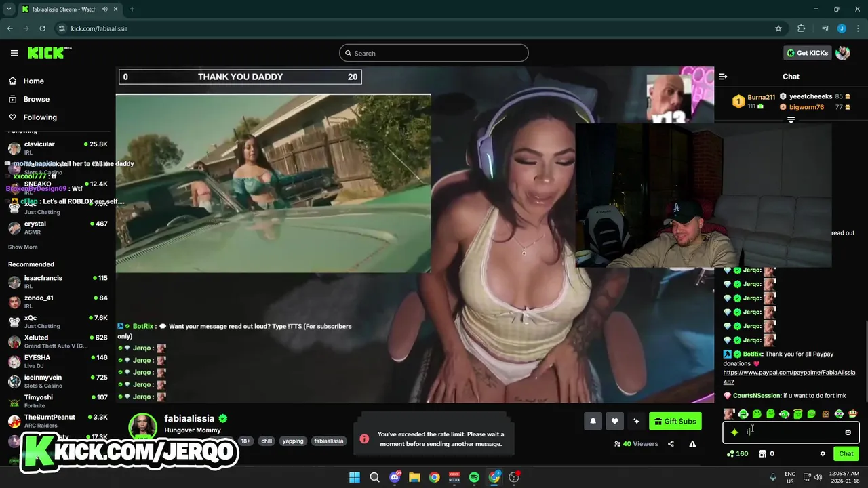The width and height of the screenshot is (868, 488).
Task: Insert the face photo emote in quick bar
Action: (729, 413)
